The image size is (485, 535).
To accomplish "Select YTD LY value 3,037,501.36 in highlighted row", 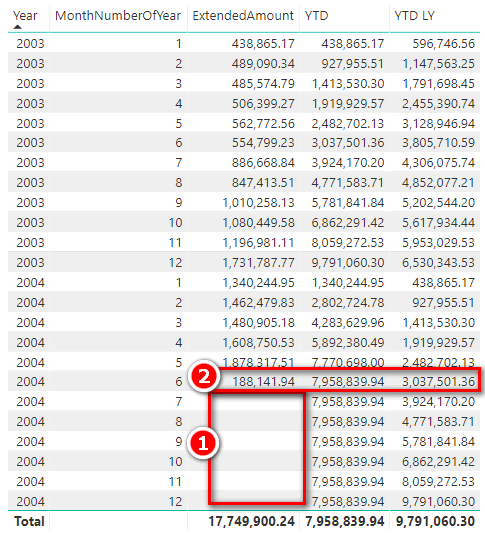I will (x=438, y=382).
